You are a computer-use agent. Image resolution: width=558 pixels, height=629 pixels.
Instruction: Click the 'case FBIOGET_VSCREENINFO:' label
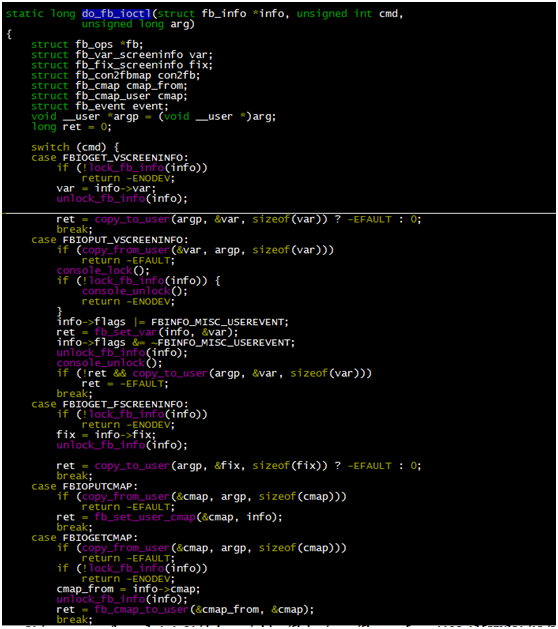point(110,158)
